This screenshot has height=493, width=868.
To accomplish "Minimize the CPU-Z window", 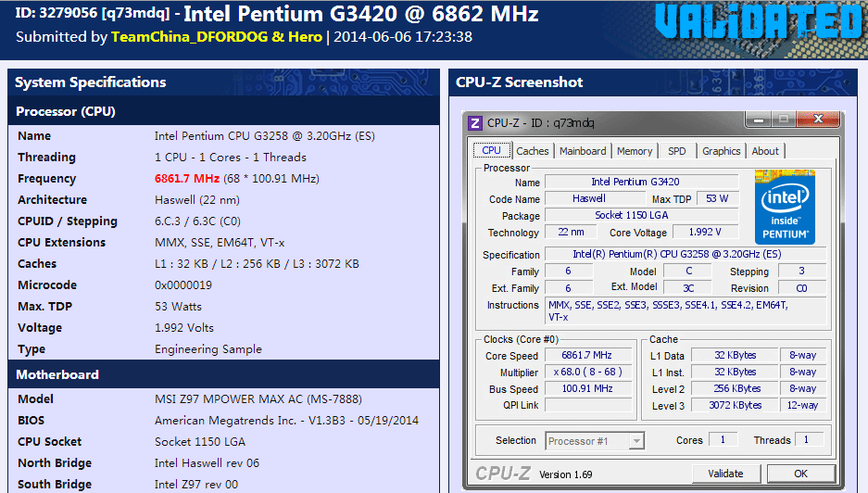I will [x=759, y=120].
